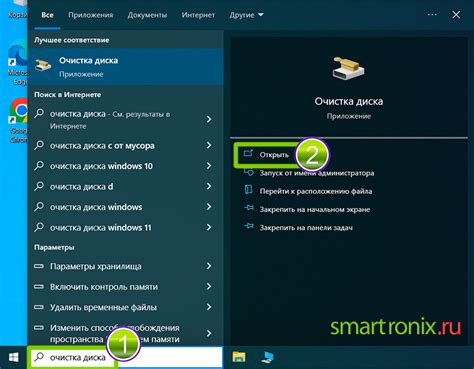The image size is (474, 369).
Task: Expand the Другие dropdown
Action: 246,15
